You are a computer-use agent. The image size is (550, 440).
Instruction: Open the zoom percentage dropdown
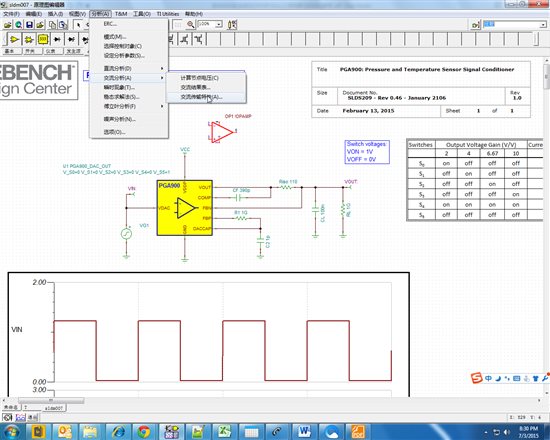[x=219, y=24]
